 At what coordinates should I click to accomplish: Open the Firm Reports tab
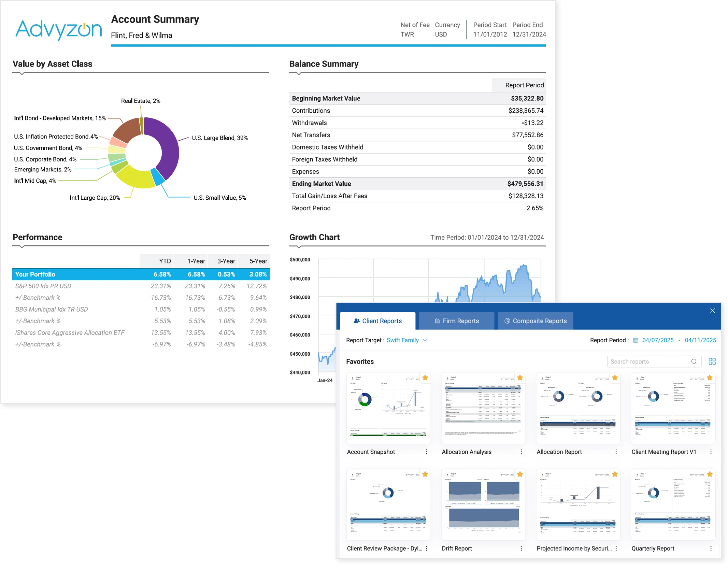456,321
